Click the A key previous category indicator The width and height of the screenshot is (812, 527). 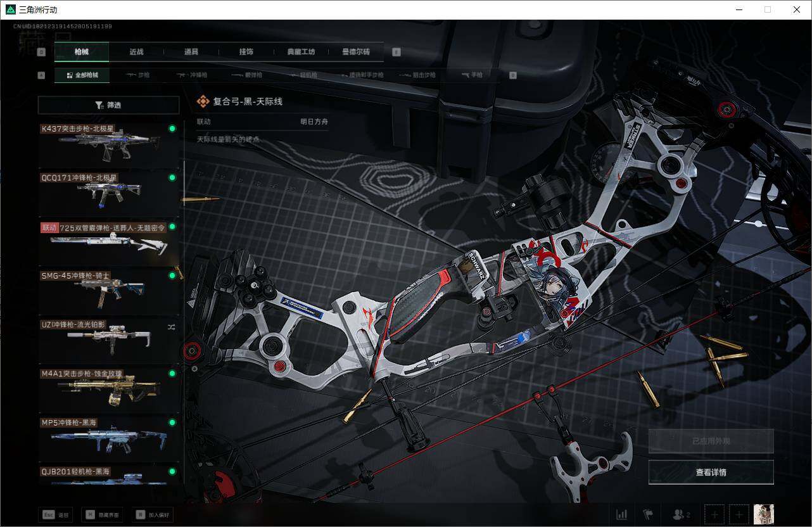(x=42, y=75)
